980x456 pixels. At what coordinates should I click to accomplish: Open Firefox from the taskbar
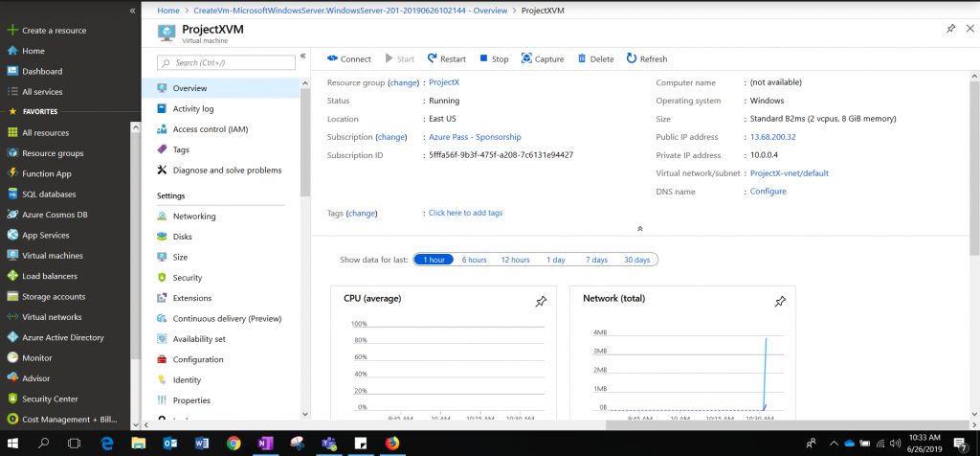click(x=392, y=444)
